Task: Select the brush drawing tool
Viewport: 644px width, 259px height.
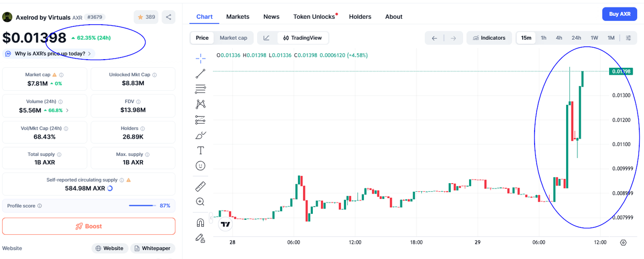Action: [x=200, y=135]
